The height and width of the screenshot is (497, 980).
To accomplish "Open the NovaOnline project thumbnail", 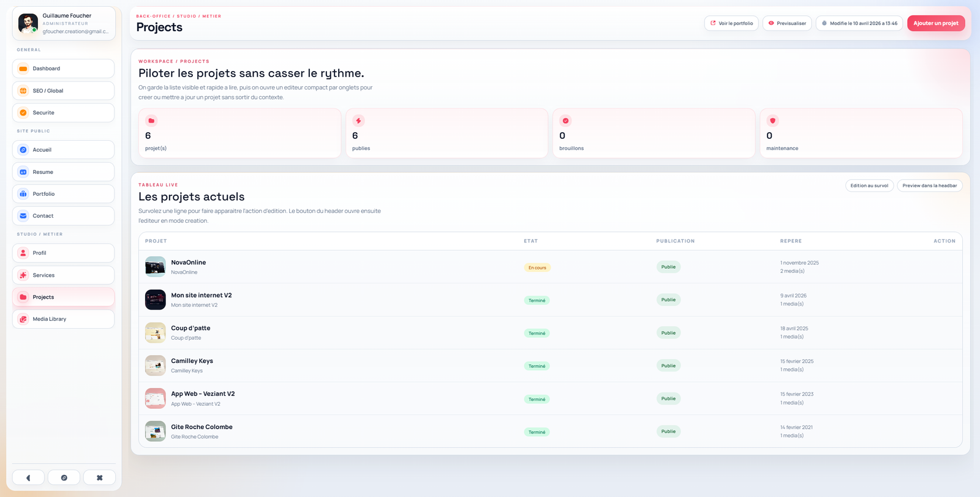I will (x=156, y=267).
